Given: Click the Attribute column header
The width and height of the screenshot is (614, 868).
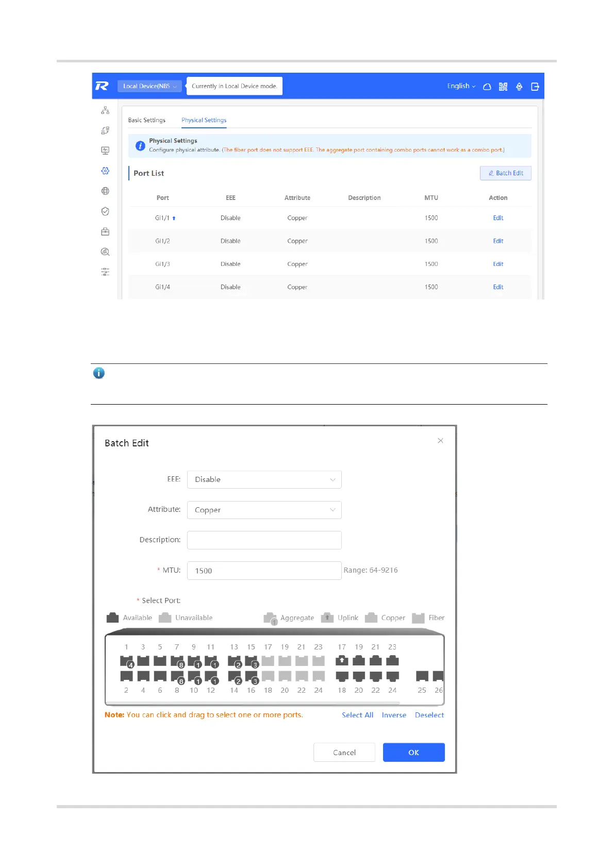Looking at the screenshot, I should click(297, 198).
